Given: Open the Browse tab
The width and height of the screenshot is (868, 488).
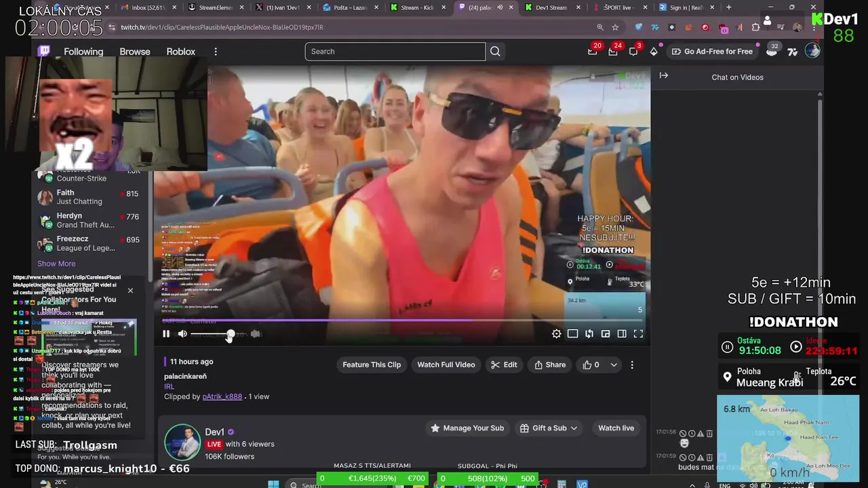Looking at the screenshot, I should (135, 52).
